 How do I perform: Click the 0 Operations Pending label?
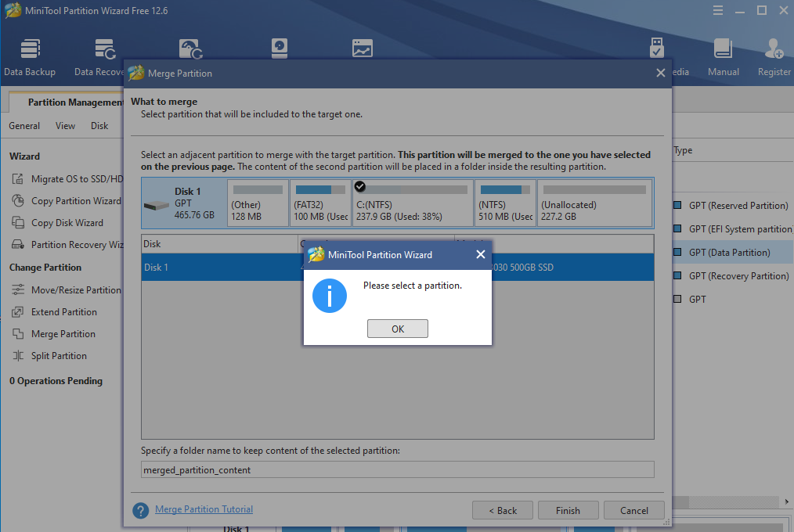click(56, 381)
